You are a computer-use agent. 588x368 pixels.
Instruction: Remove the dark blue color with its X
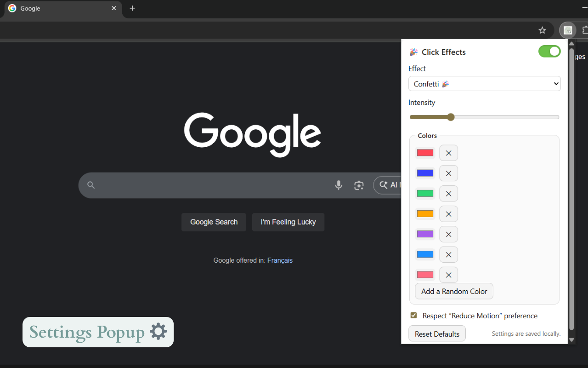pyautogui.click(x=448, y=173)
